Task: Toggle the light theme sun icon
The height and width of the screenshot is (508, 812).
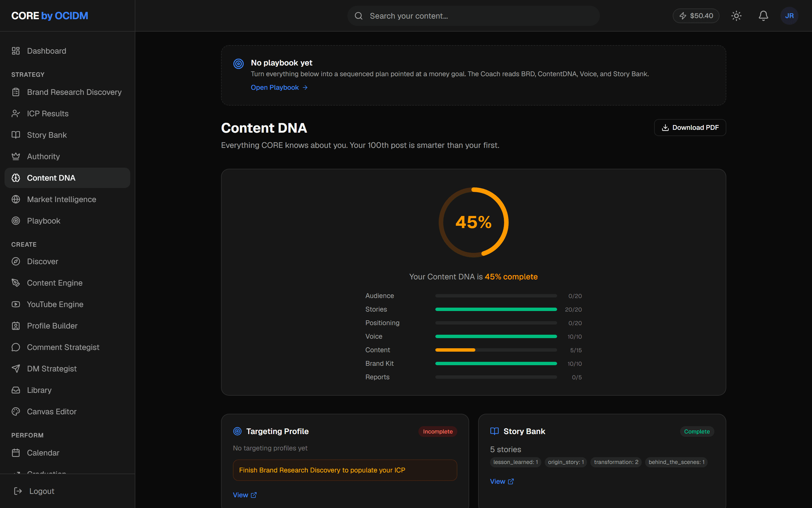Action: pos(736,16)
